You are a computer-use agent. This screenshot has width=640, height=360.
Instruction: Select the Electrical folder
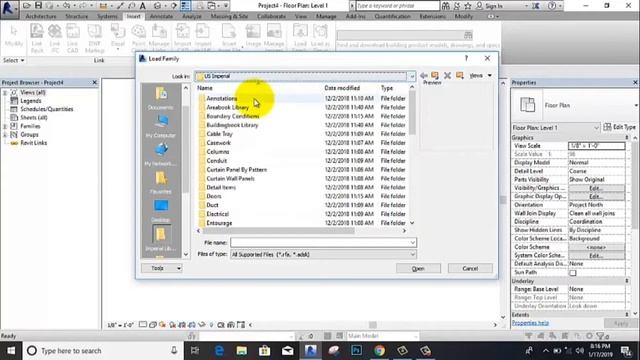[218, 214]
